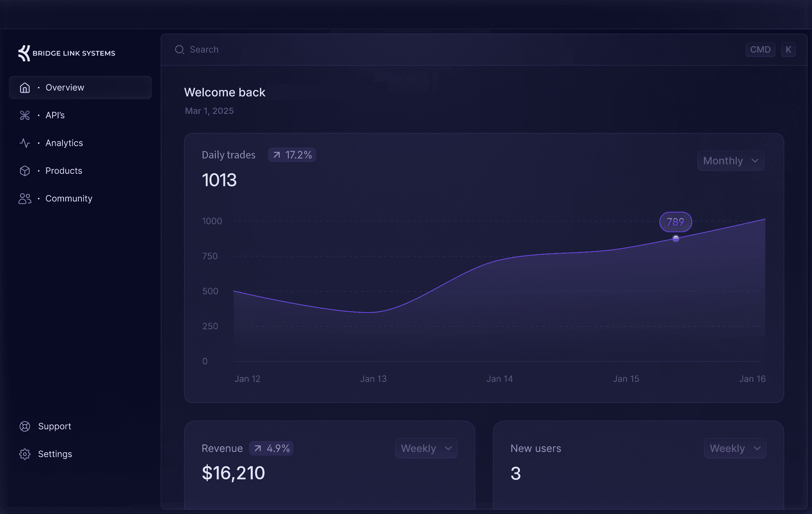Screen dimensions: 812x514
Task: Click the 789 data point marker on chart
Action: click(676, 239)
